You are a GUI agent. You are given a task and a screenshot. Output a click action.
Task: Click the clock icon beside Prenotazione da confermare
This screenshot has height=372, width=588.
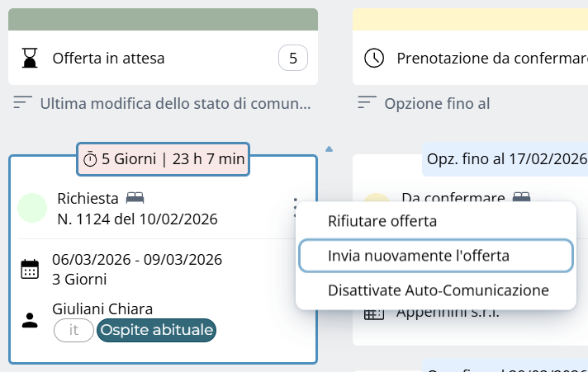pyautogui.click(x=374, y=59)
